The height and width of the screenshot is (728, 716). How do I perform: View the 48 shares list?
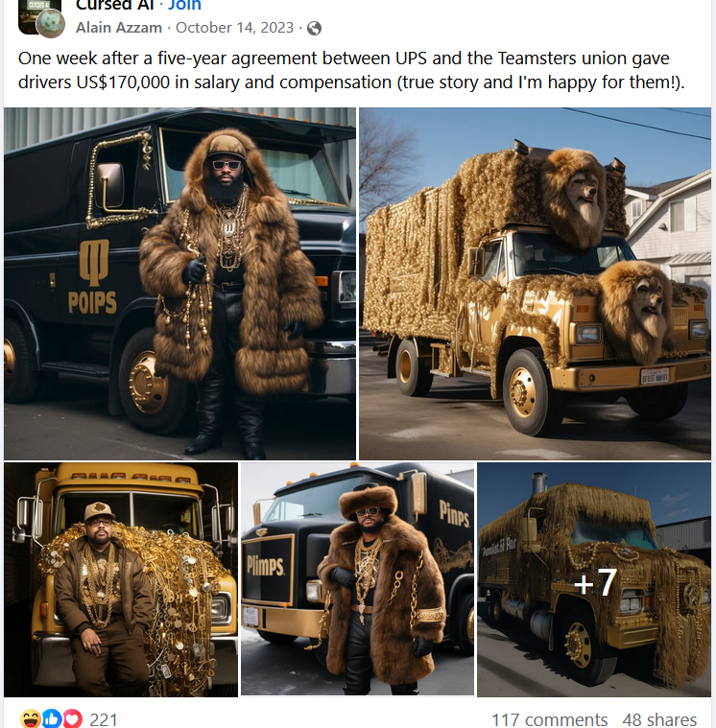point(659,719)
